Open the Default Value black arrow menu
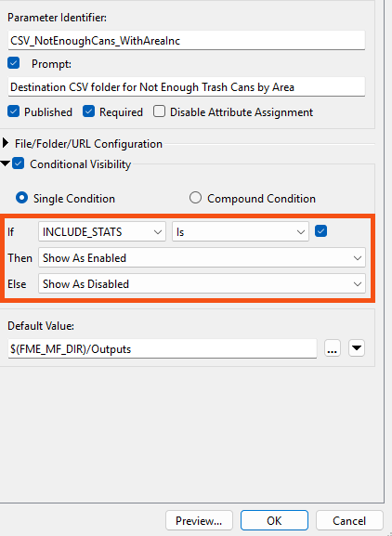 (357, 348)
